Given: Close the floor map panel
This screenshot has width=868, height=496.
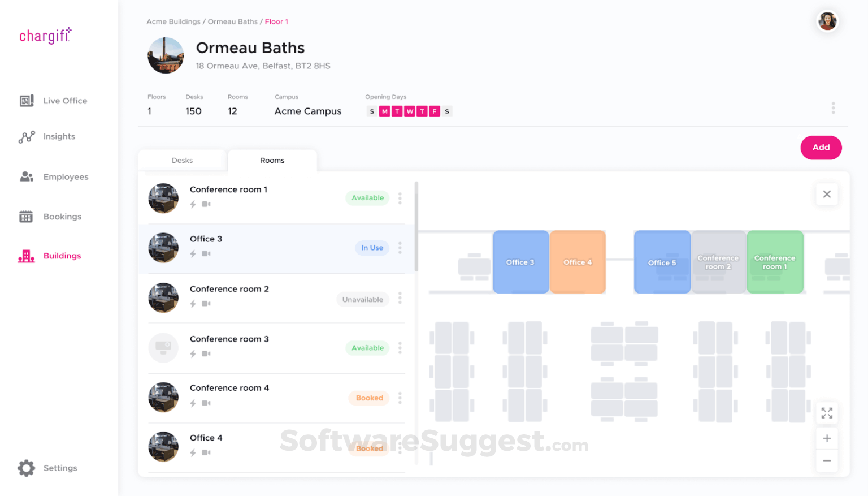Looking at the screenshot, I should [x=827, y=194].
